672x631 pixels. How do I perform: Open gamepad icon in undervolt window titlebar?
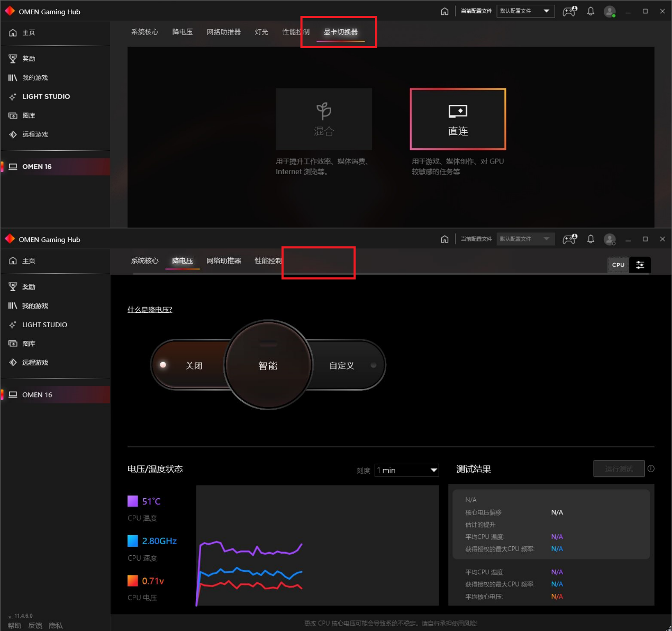570,239
